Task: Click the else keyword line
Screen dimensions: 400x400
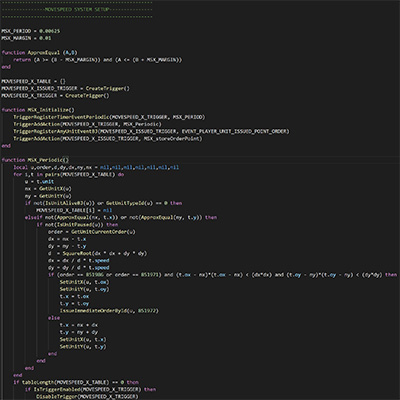Action: tap(54, 318)
